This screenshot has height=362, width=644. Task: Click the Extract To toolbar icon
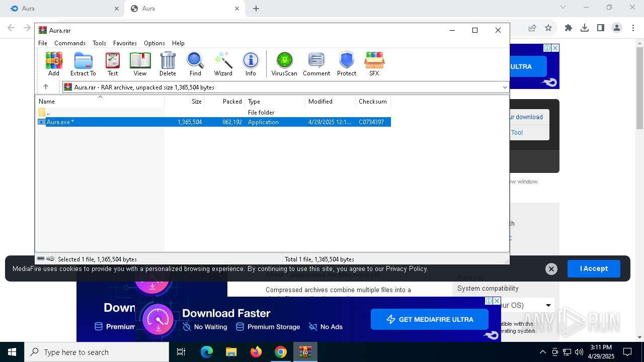[83, 64]
